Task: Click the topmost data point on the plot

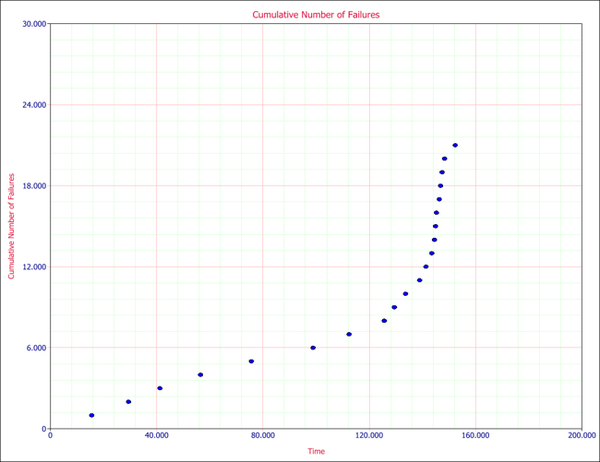Action: click(455, 145)
